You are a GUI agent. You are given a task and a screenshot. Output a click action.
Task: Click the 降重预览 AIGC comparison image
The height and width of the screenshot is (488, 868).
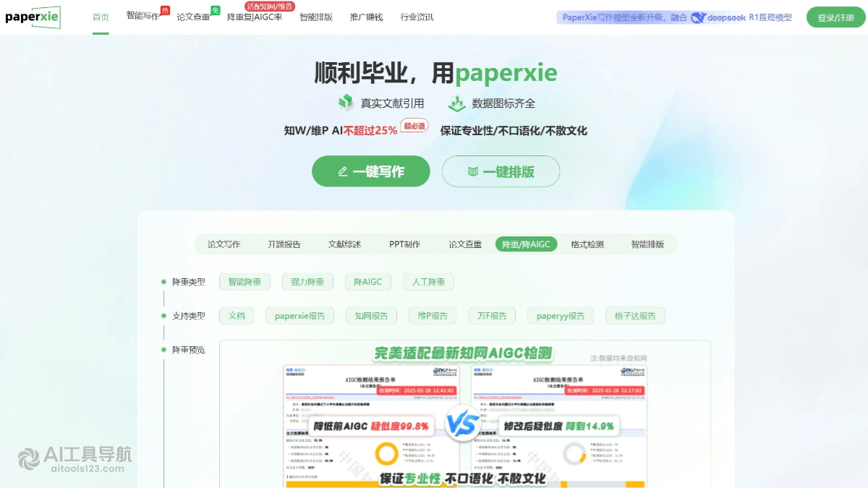tap(465, 414)
